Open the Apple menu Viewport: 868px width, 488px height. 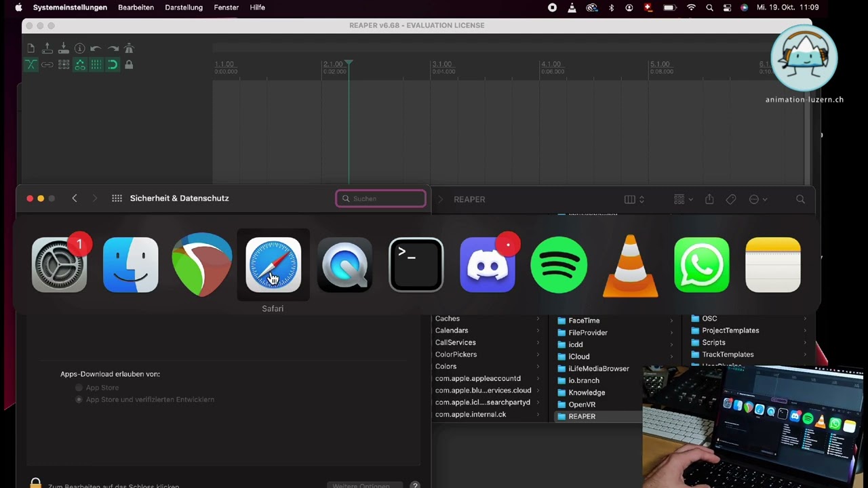click(x=18, y=7)
